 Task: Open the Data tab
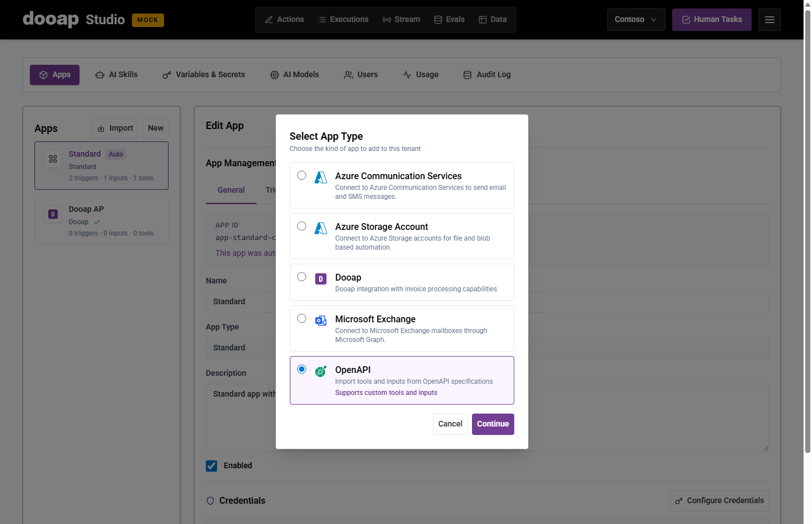coord(493,20)
